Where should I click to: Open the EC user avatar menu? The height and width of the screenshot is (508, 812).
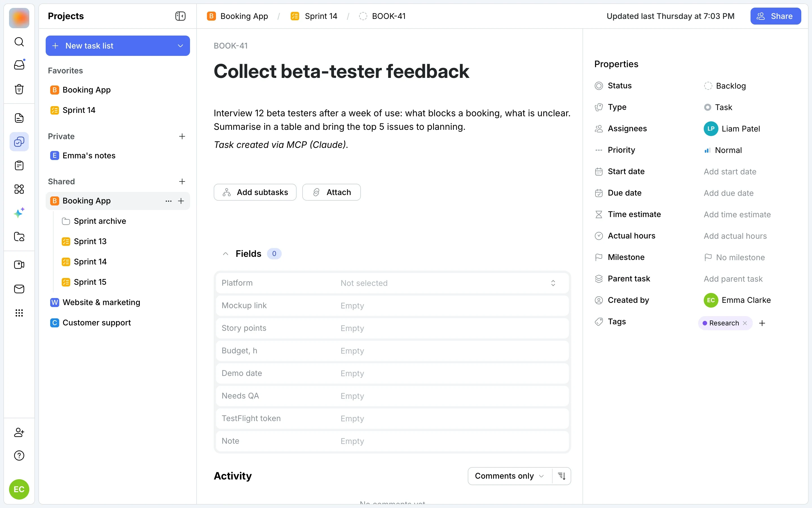pyautogui.click(x=19, y=489)
